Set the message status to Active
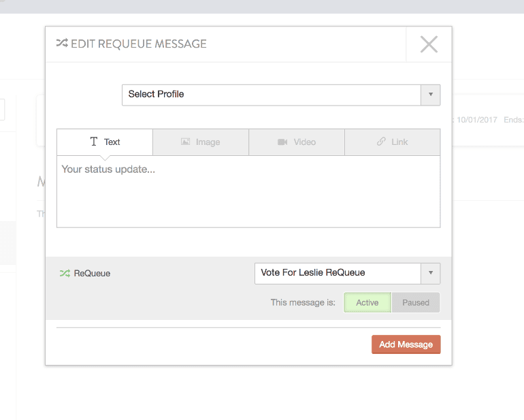This screenshot has height=420, width=524. 367,303
